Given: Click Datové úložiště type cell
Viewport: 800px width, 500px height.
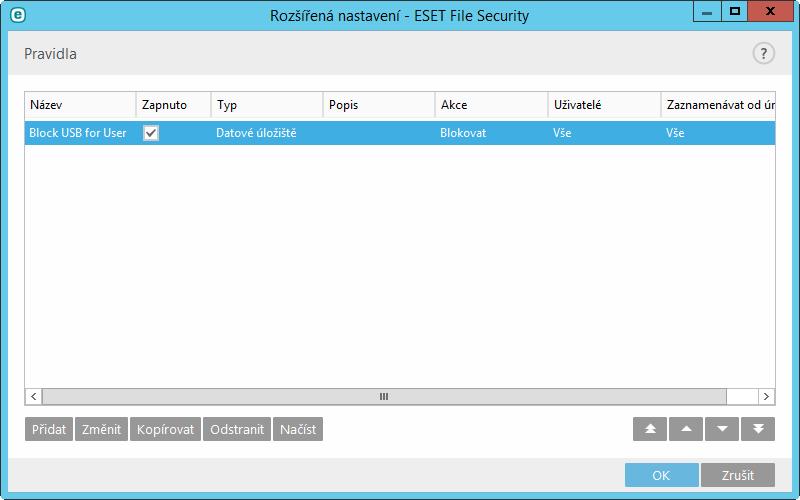Looking at the screenshot, I should [256, 133].
